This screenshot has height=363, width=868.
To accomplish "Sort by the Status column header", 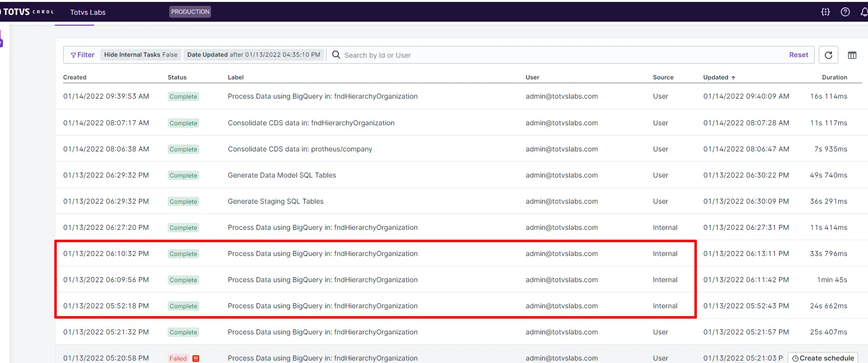I will point(177,77).
